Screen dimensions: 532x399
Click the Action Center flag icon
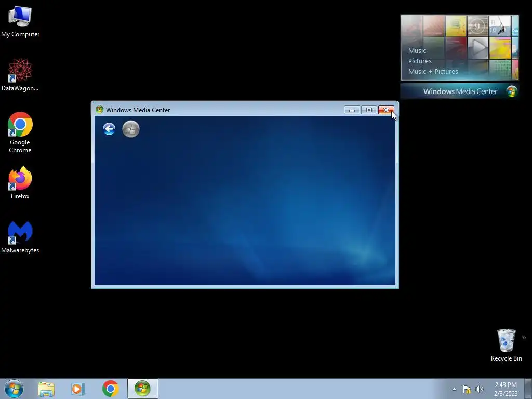tap(467, 389)
